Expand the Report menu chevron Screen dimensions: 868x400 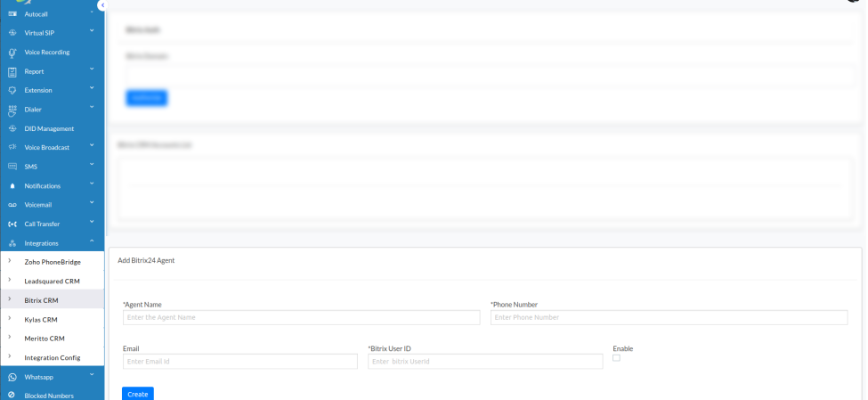[x=92, y=69]
